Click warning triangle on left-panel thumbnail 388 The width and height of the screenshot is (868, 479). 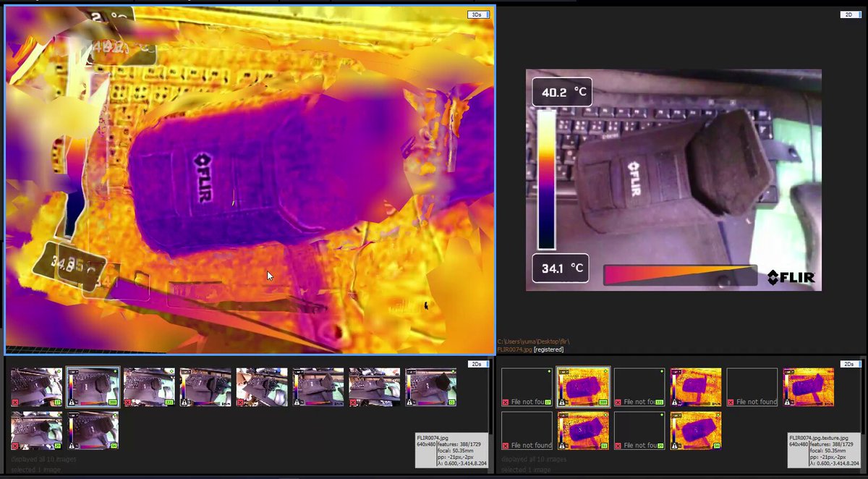pos(72,402)
